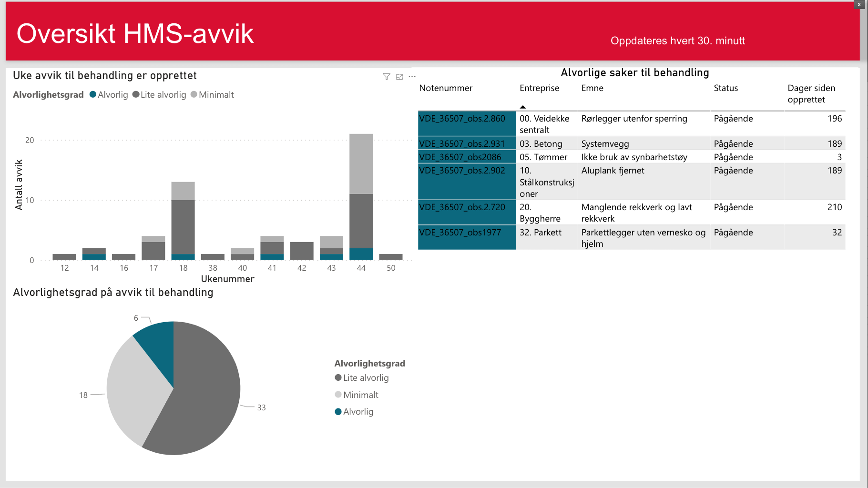
Task: Close the dashboard with the X button
Action: click(859, 4)
